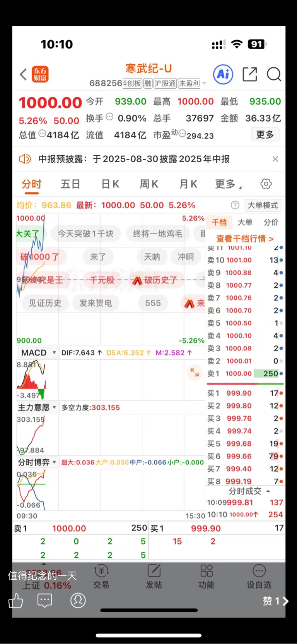Switch to the 月K tab
The height and width of the screenshot is (644, 297).
pyautogui.click(x=188, y=184)
